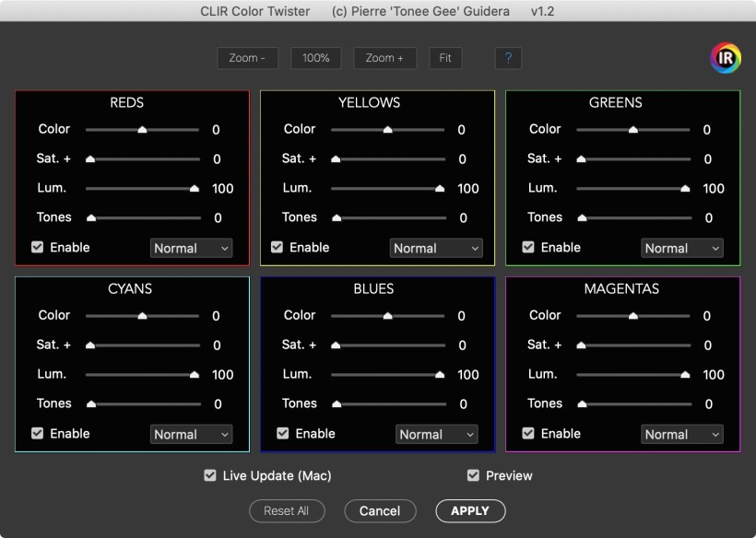Click the Zoom - button
Image resolution: width=756 pixels, height=538 pixels.
pyautogui.click(x=247, y=58)
